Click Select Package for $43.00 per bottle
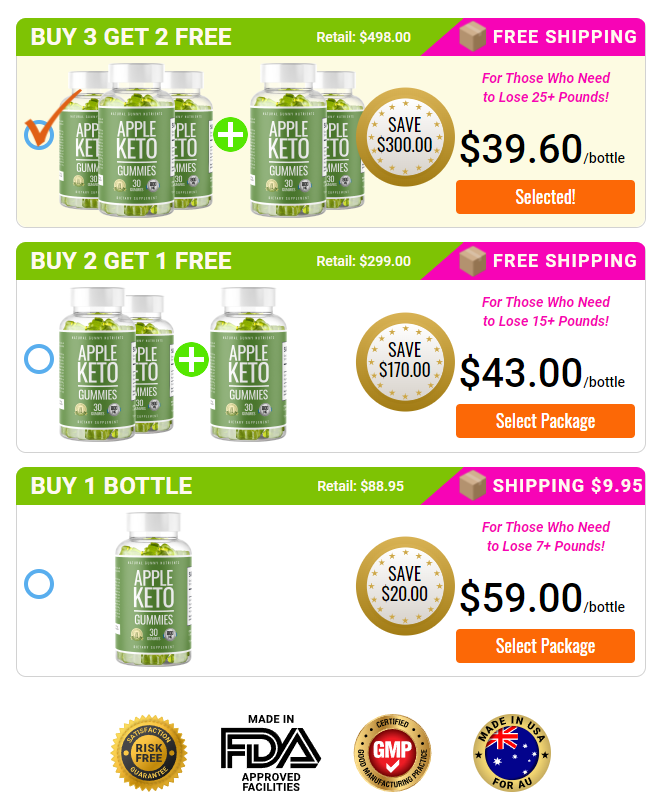 pyautogui.click(x=545, y=421)
